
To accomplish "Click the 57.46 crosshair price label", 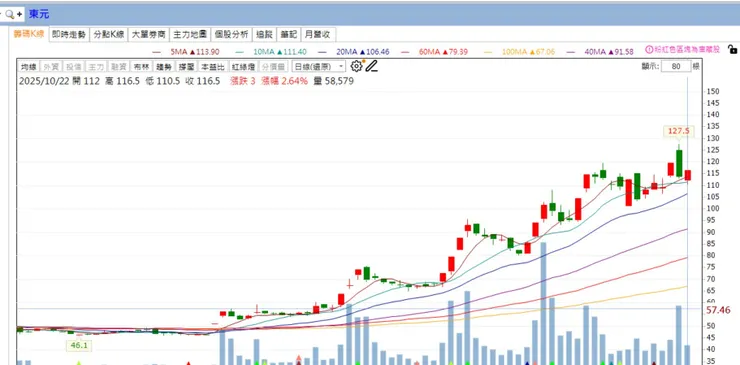I will coord(717,310).
